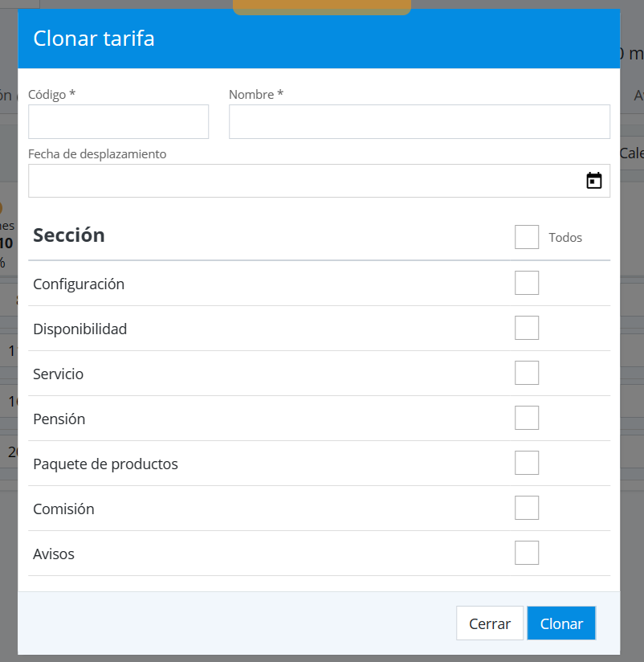Tick the Avisos section checkbox
Image resolution: width=644 pixels, height=662 pixels.
[x=527, y=554]
